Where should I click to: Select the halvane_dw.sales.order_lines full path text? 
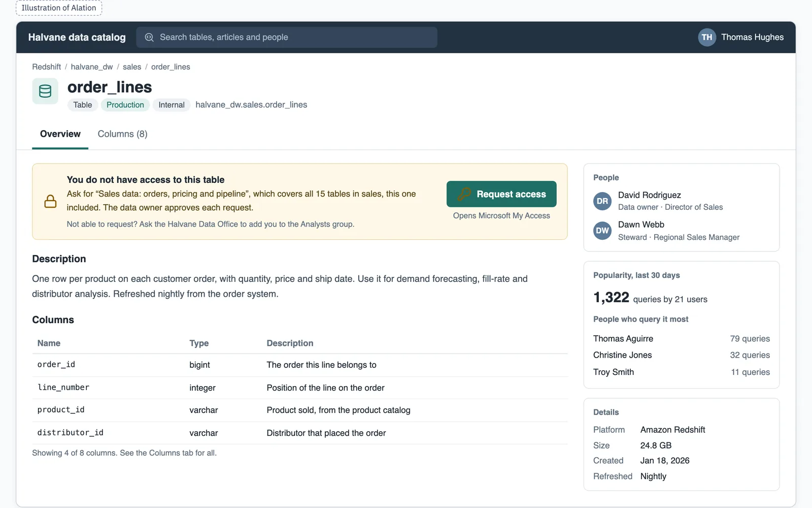(x=251, y=105)
